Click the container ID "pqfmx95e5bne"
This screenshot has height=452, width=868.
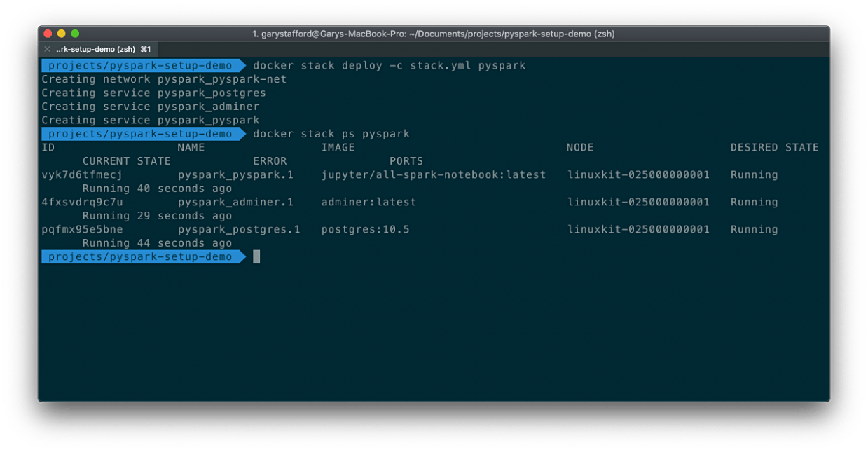[x=80, y=229]
